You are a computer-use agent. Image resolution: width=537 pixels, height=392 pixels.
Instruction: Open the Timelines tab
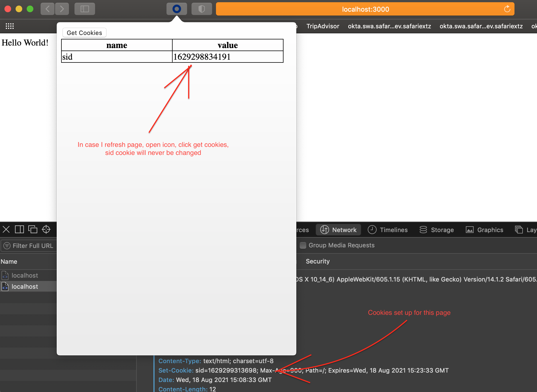388,230
